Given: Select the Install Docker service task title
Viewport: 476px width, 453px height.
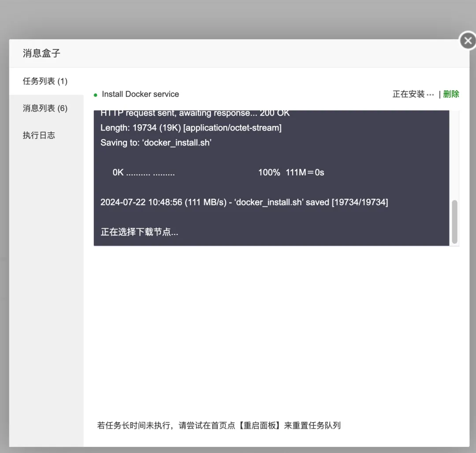Looking at the screenshot, I should [x=140, y=94].
